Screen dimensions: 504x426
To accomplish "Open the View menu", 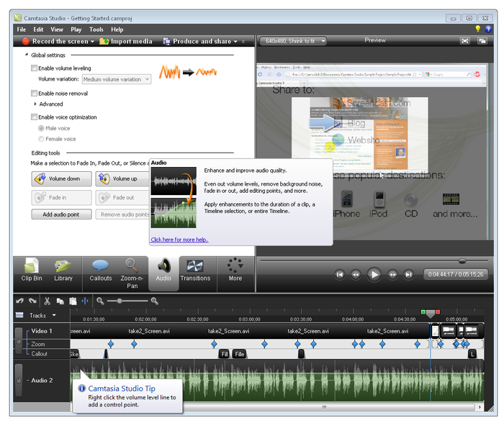I will coord(57,30).
